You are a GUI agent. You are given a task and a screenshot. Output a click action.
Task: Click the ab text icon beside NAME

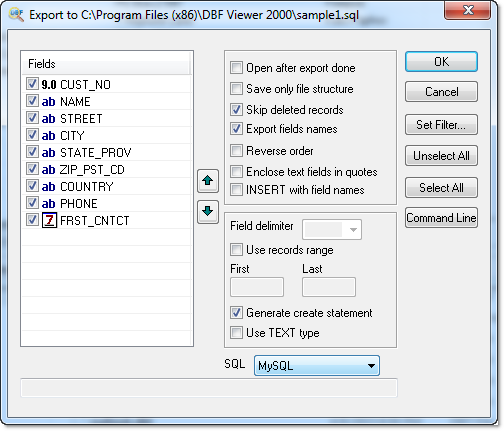click(48, 102)
